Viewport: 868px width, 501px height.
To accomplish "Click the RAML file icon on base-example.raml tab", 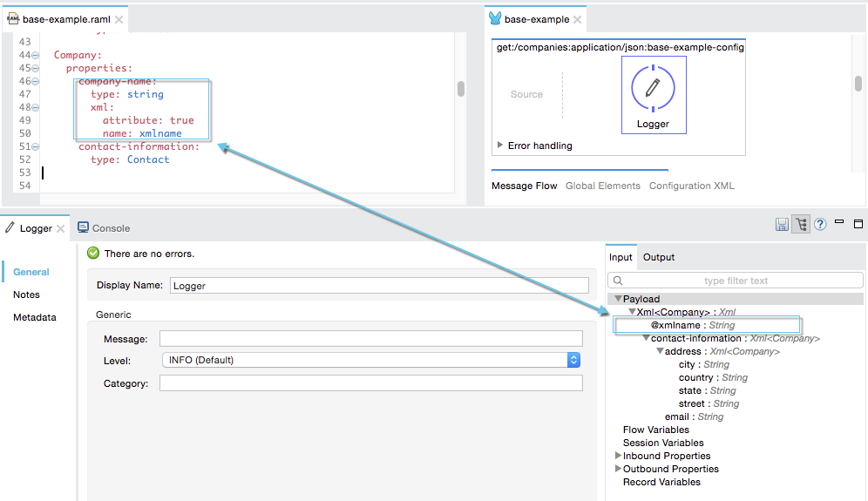I will click(x=13, y=19).
